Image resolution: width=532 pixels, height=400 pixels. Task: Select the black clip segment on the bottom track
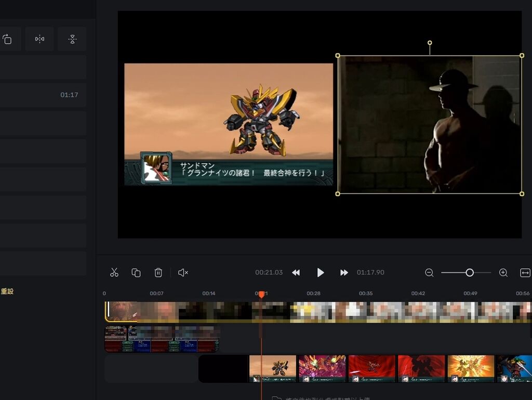223,369
